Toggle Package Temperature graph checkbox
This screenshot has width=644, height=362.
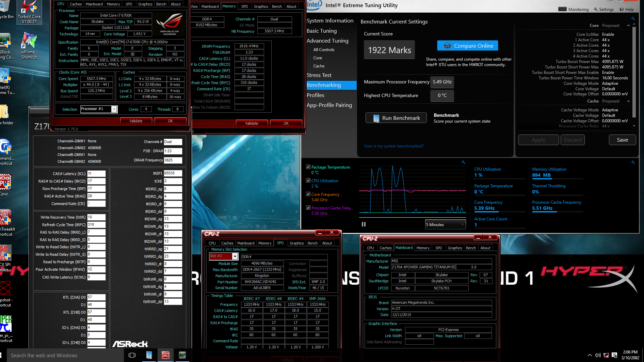point(308,167)
